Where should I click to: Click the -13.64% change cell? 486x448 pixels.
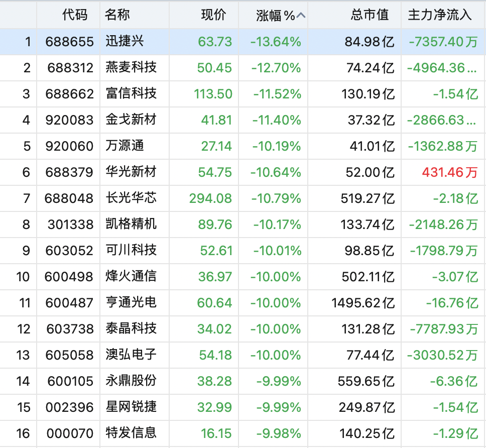(276, 42)
